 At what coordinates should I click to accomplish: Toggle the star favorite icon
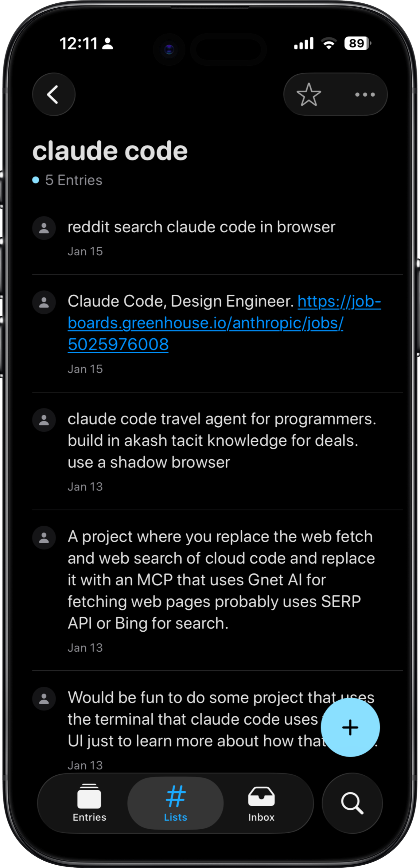point(309,95)
